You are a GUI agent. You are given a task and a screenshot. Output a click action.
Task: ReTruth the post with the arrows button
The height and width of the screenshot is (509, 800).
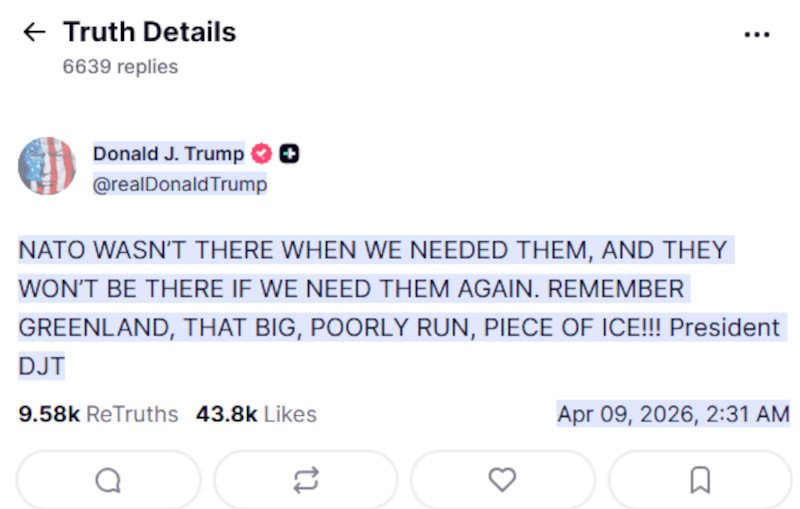click(305, 481)
